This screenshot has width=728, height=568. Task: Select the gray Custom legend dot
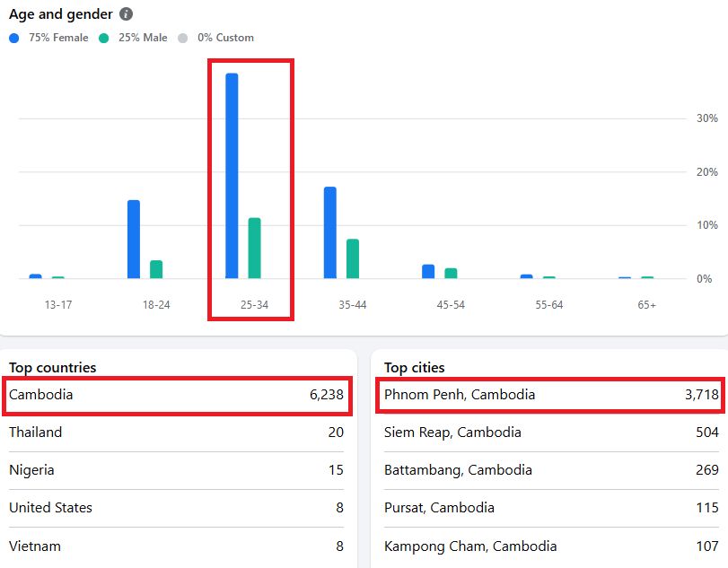[183, 38]
